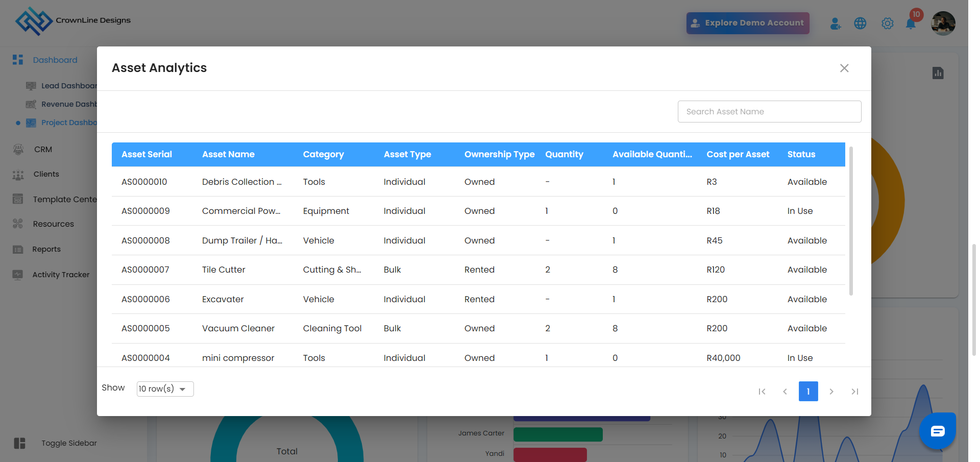Open the Reports menu item
The height and width of the screenshot is (462, 980).
point(46,249)
